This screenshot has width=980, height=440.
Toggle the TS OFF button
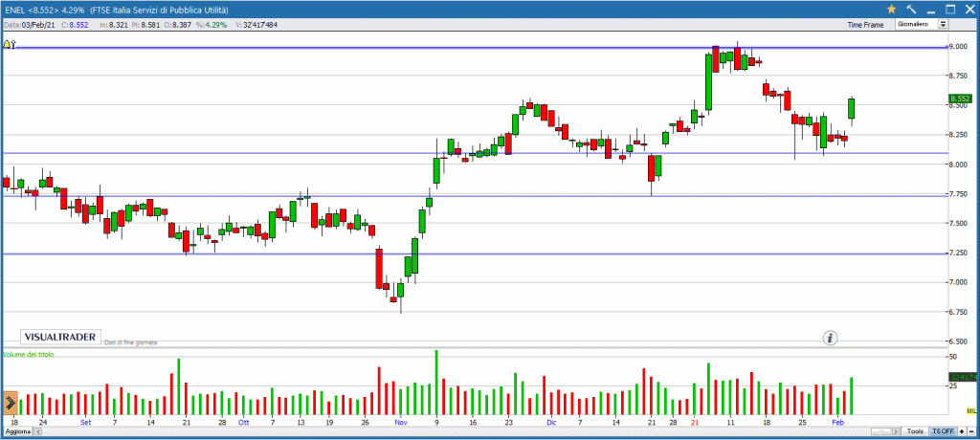pos(942,432)
